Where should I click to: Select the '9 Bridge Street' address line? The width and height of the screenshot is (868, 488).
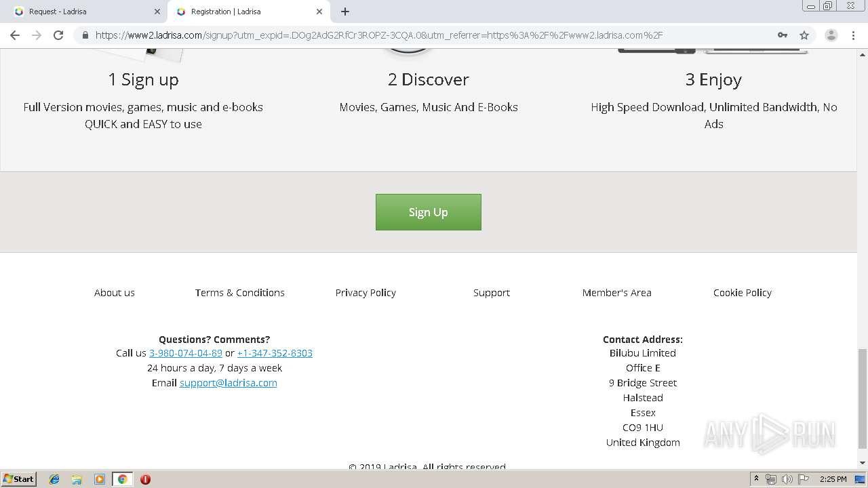pyautogui.click(x=643, y=383)
